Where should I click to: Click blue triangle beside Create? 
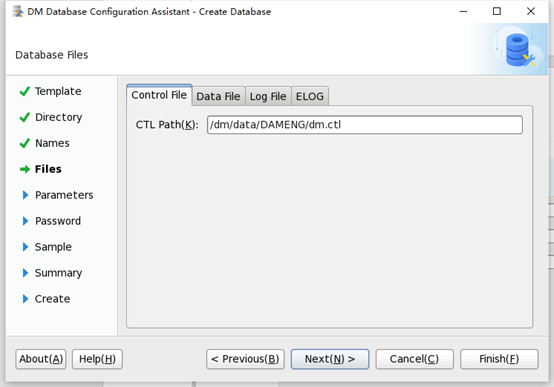click(x=25, y=299)
